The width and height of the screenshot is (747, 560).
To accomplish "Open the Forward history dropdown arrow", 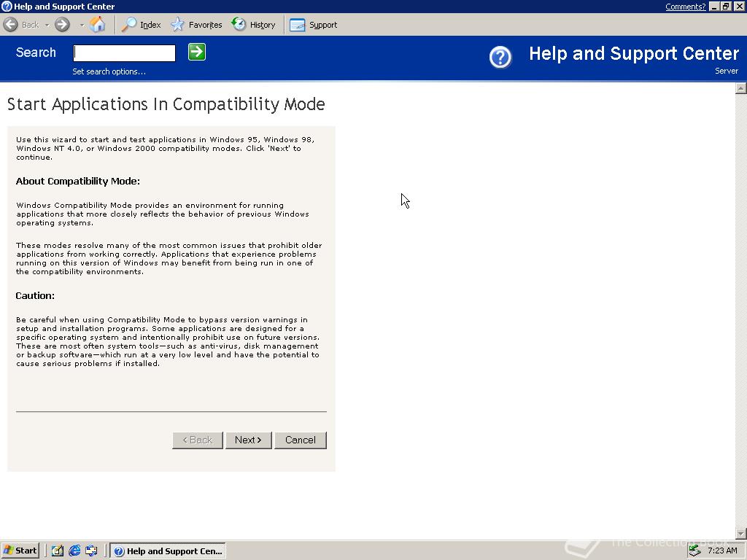I will tap(82, 25).
